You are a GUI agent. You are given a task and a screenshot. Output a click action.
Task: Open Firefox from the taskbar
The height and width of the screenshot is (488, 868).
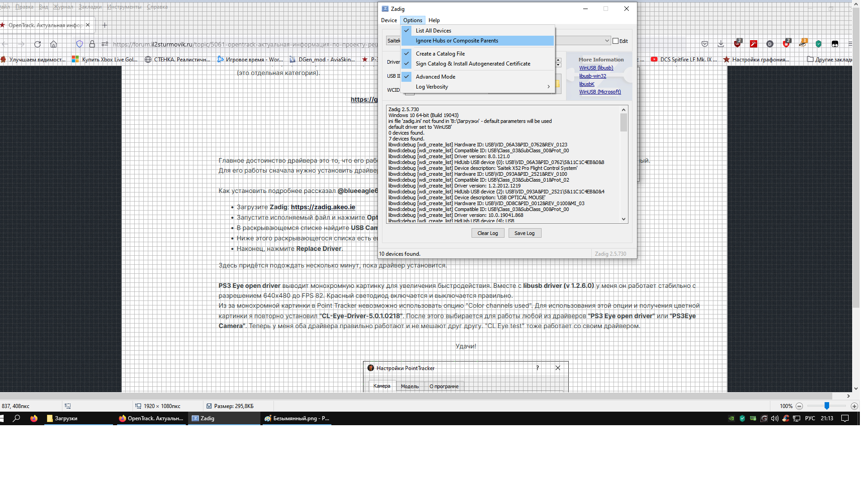click(x=34, y=418)
